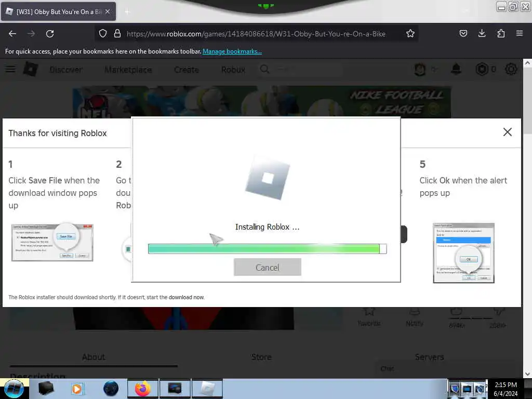Screen dimensions: 532x399
Task: Go back to the previous page
Action: tap(12, 34)
